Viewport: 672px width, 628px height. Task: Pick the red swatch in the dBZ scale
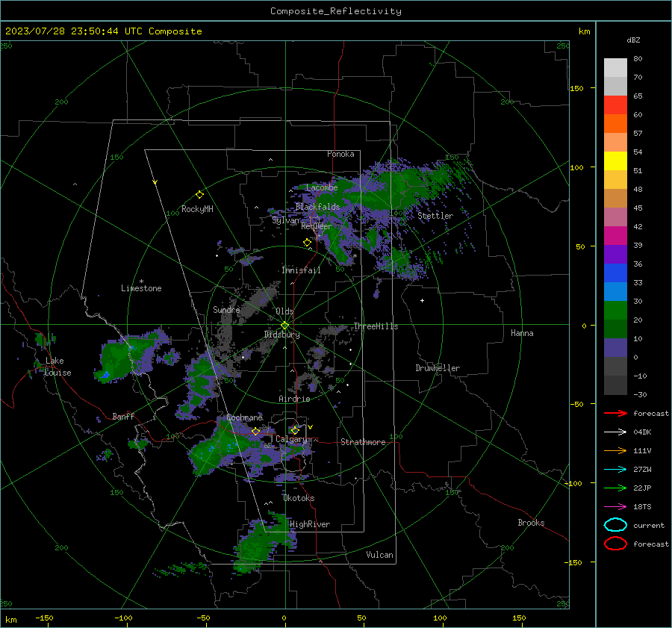pos(615,105)
